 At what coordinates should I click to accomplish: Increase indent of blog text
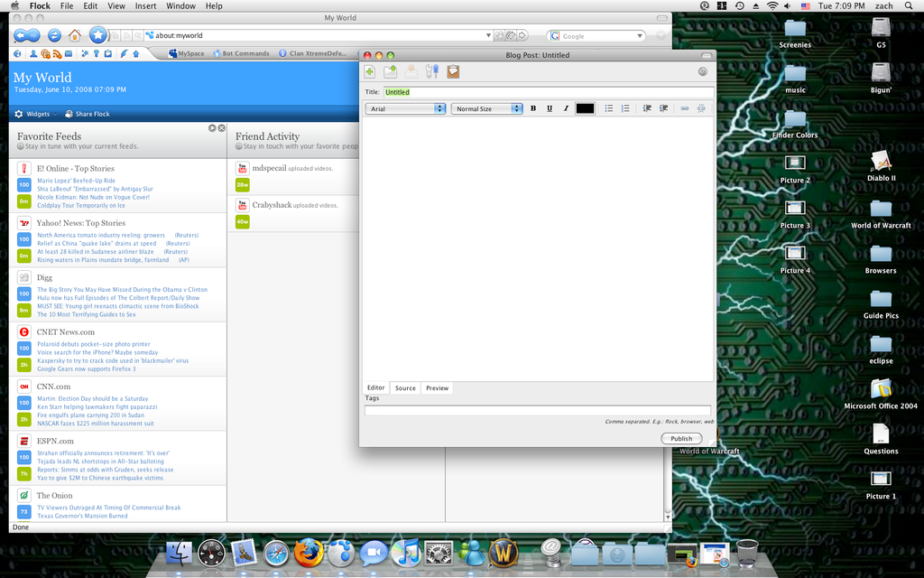663,108
